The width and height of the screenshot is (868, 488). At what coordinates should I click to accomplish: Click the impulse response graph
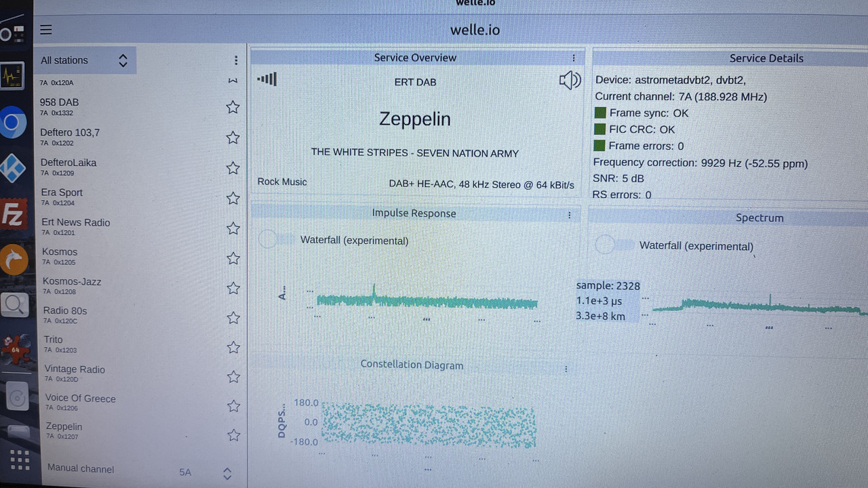click(x=427, y=300)
